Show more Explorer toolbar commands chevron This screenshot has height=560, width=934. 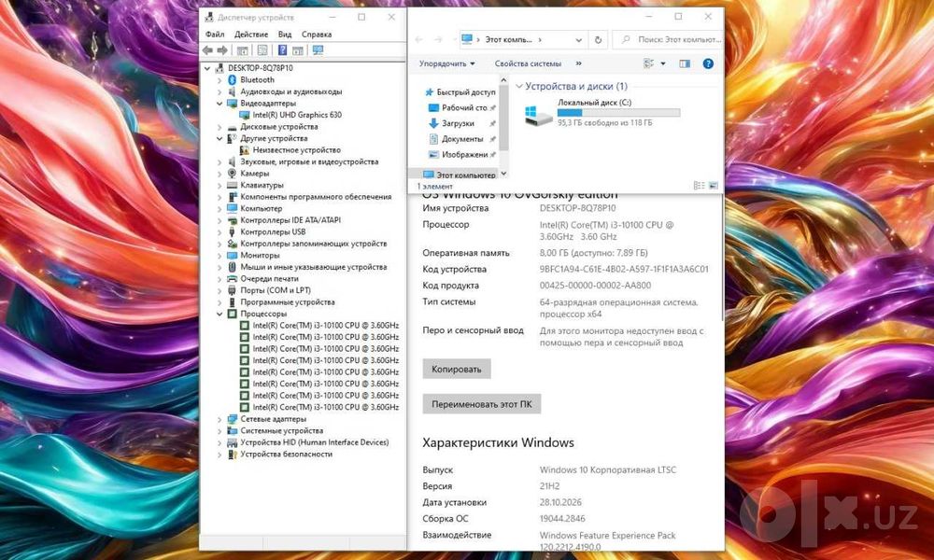tap(578, 63)
